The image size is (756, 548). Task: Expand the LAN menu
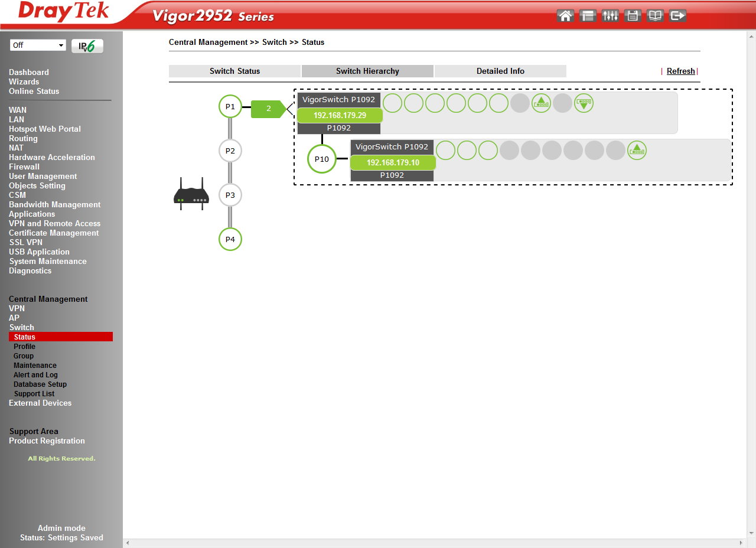[17, 119]
